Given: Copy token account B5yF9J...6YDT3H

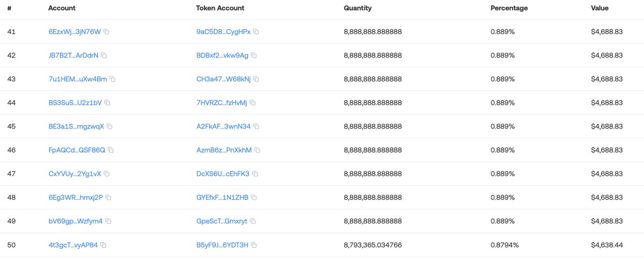Looking at the screenshot, I should pyautogui.click(x=254, y=245).
